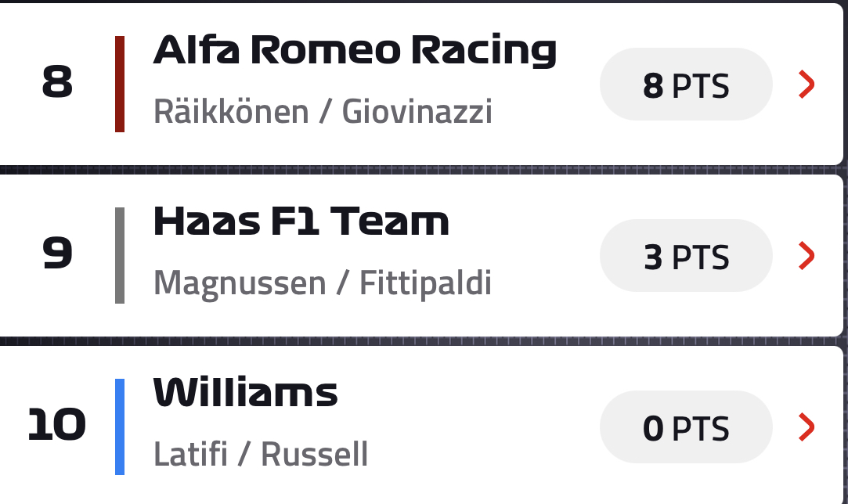The image size is (848, 504).
Task: Select the 8 PTS badge for Alfa Romeo
Action: (686, 85)
